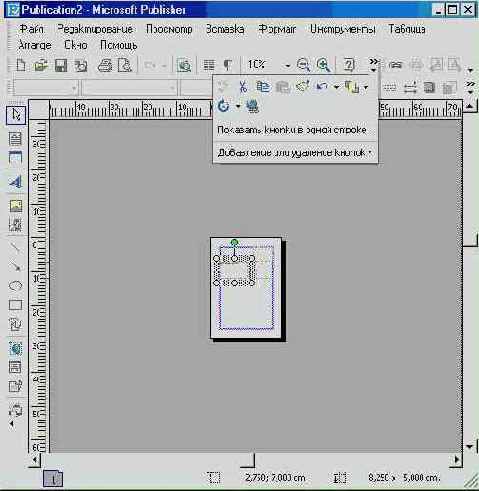479x491 pixels.
Task: Select the Hot Spot tool
Action: pos(15,348)
